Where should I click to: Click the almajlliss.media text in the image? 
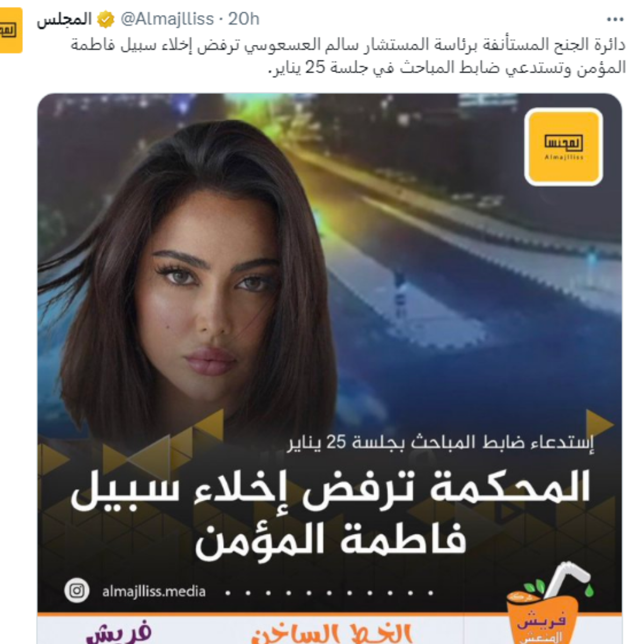point(154,591)
